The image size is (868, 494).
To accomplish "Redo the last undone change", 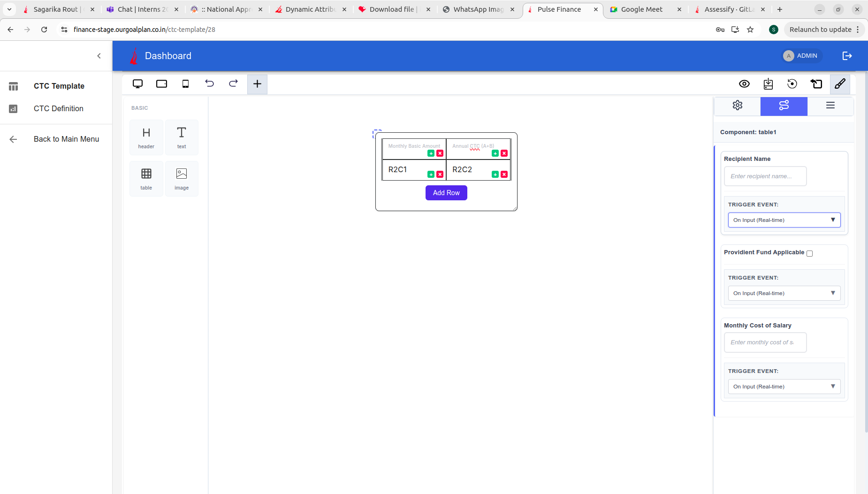I will coord(233,84).
